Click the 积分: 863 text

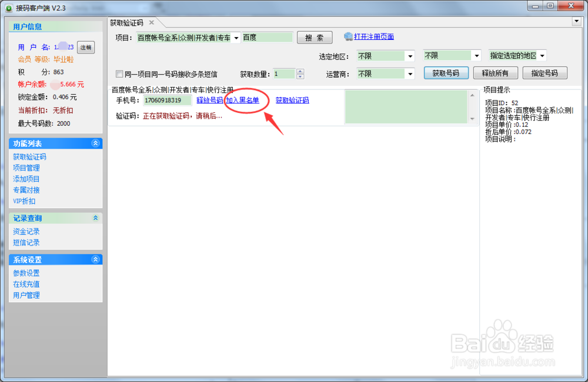tap(41, 72)
